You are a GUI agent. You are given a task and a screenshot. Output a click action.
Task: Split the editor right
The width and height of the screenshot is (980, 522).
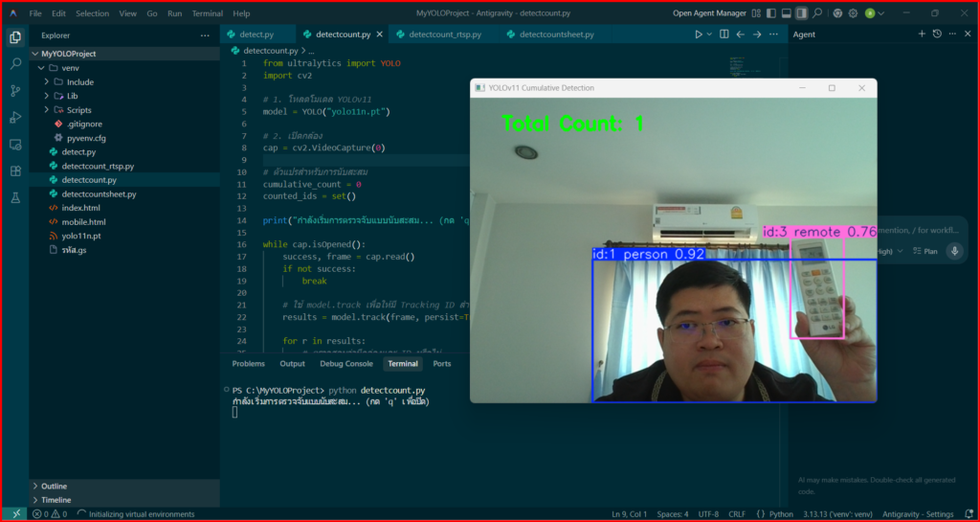pos(724,34)
